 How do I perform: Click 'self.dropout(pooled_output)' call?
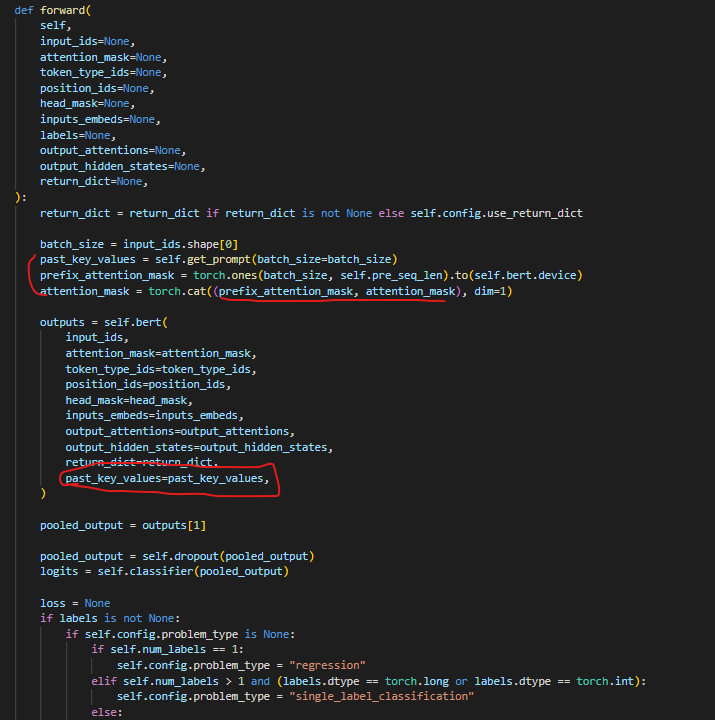coord(228,557)
